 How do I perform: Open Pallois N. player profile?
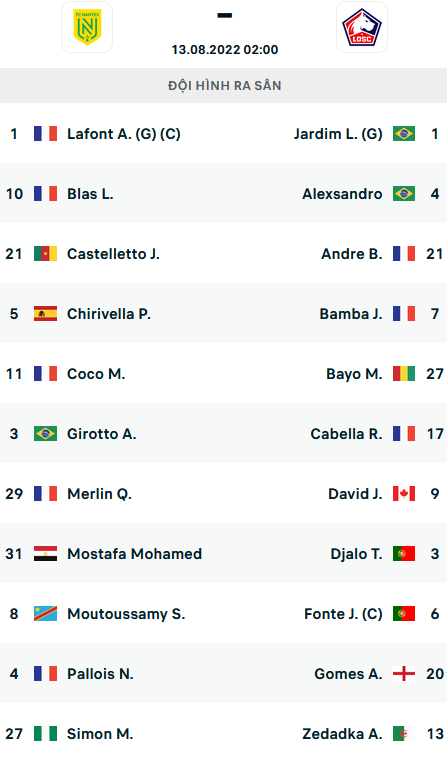(100, 673)
